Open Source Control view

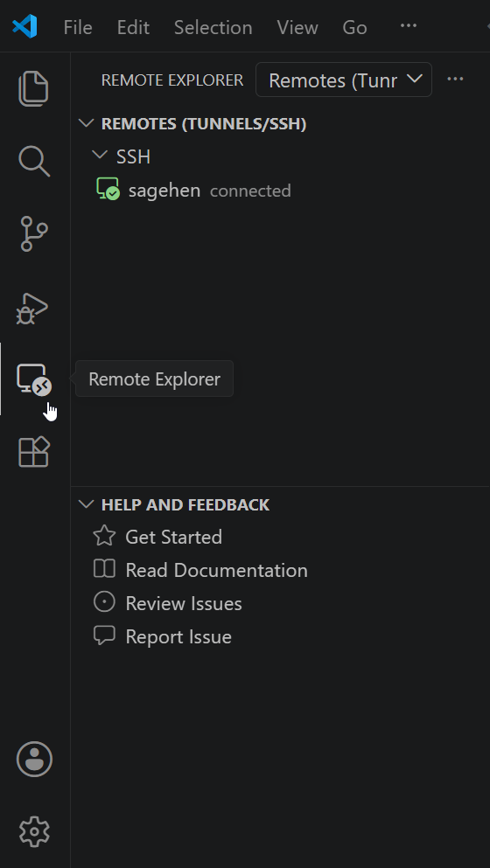pyautogui.click(x=34, y=234)
